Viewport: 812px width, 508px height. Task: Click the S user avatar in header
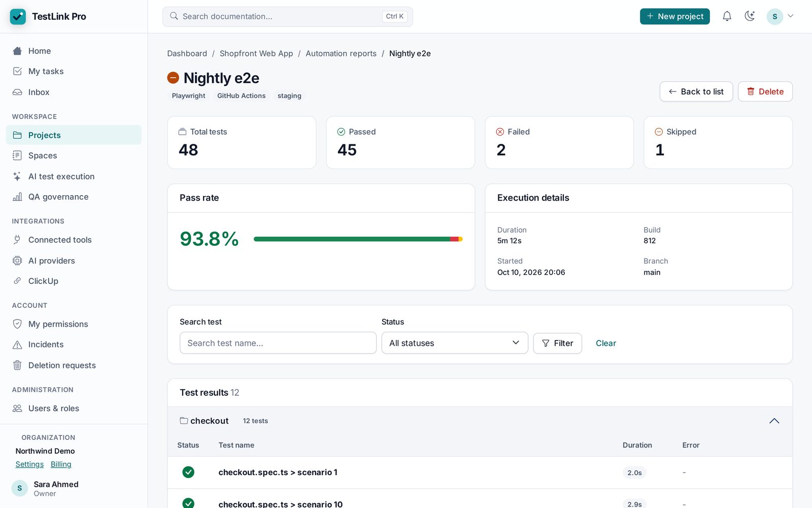774,16
